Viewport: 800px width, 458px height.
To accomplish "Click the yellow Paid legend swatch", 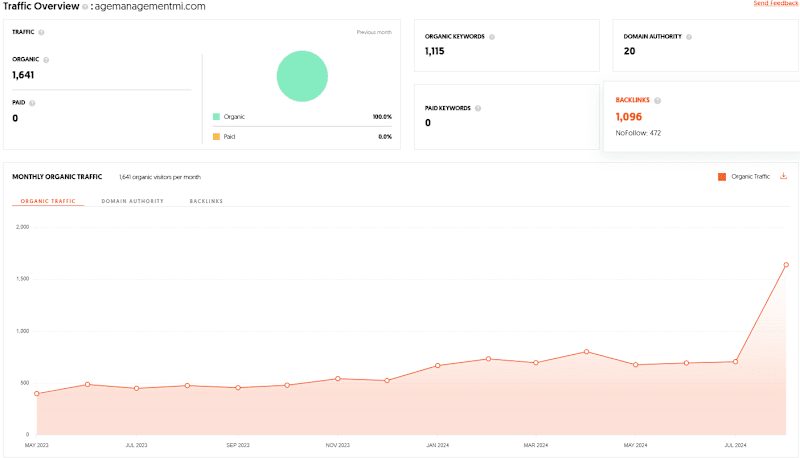I will point(216,137).
